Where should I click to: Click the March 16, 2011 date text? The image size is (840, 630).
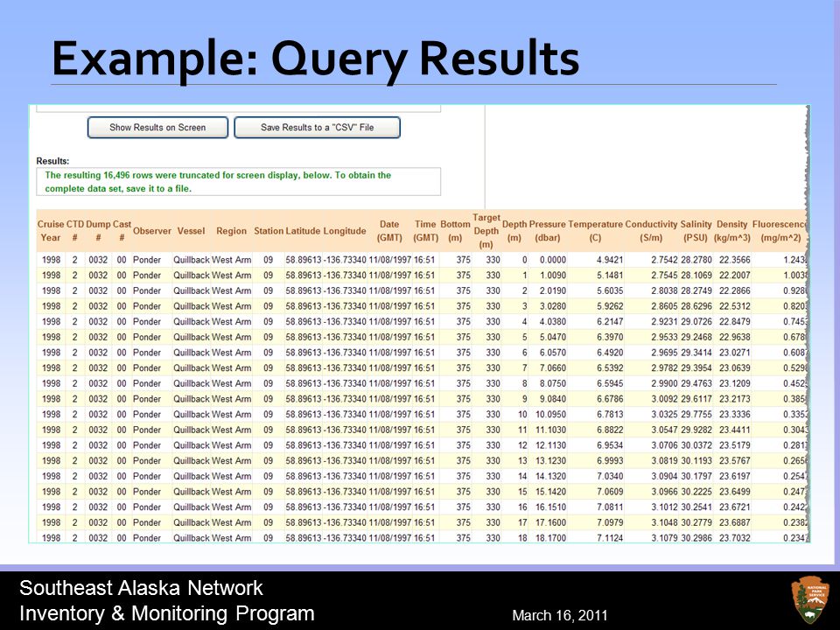[x=560, y=615]
